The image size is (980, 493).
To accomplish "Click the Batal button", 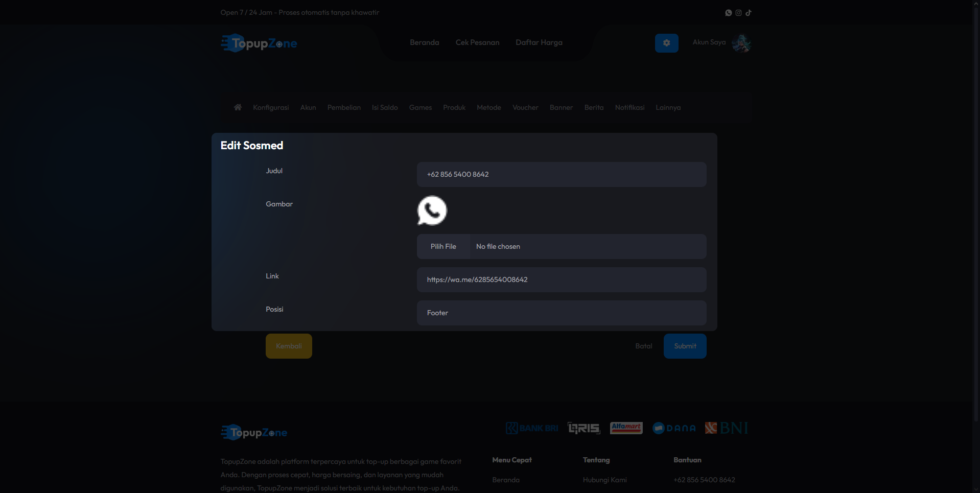I will coord(644,346).
